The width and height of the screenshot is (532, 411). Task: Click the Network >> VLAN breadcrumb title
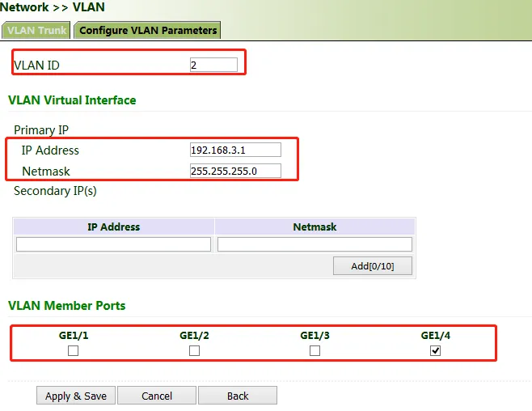tap(53, 7)
